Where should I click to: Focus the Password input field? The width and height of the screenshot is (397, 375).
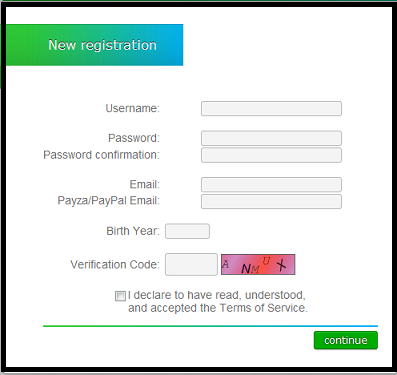coord(271,138)
